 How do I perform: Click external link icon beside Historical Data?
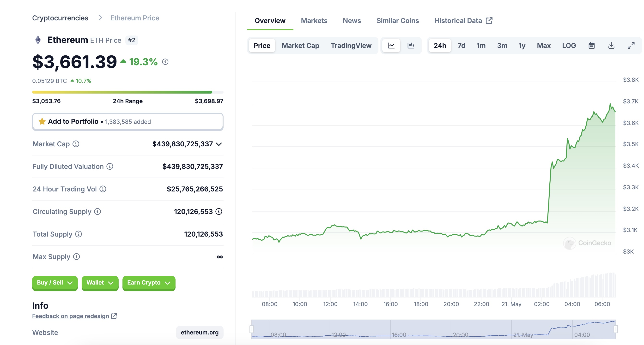pyautogui.click(x=489, y=20)
